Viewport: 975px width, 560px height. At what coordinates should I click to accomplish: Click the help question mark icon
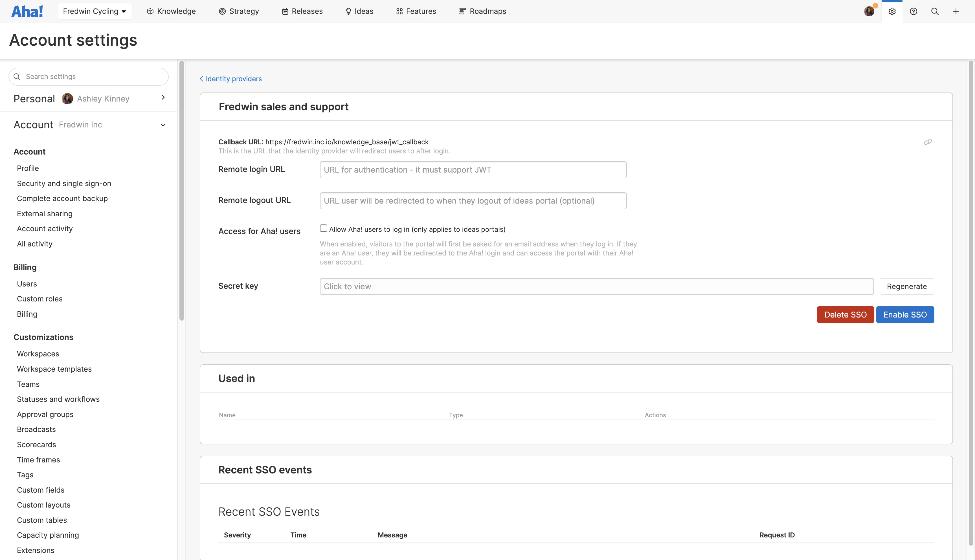(913, 12)
